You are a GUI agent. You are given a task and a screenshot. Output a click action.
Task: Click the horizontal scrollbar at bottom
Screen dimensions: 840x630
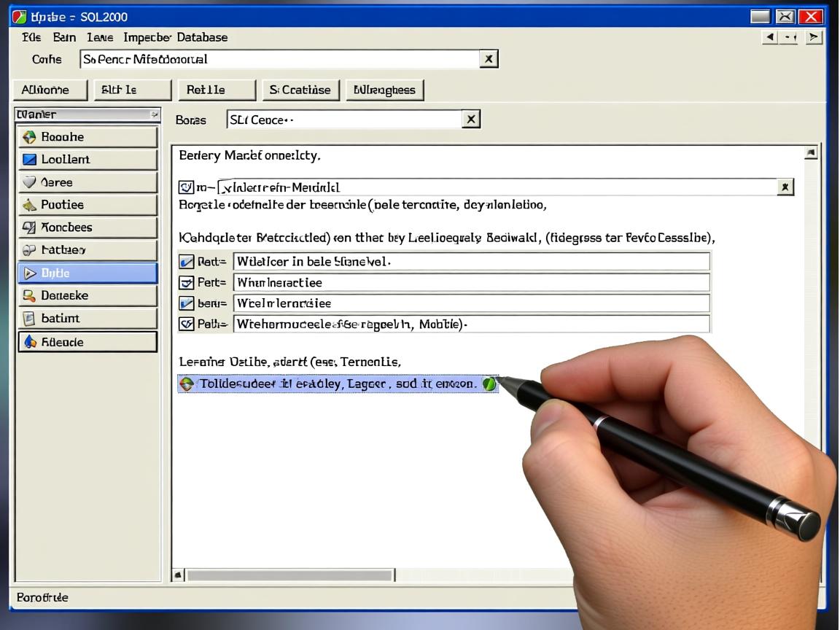tap(290, 575)
